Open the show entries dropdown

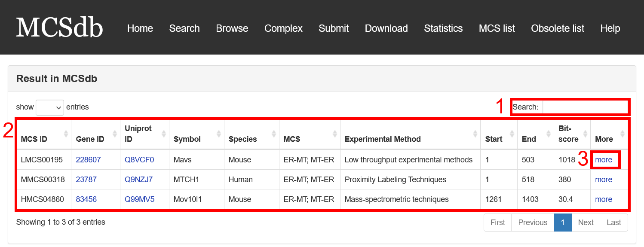[50, 107]
